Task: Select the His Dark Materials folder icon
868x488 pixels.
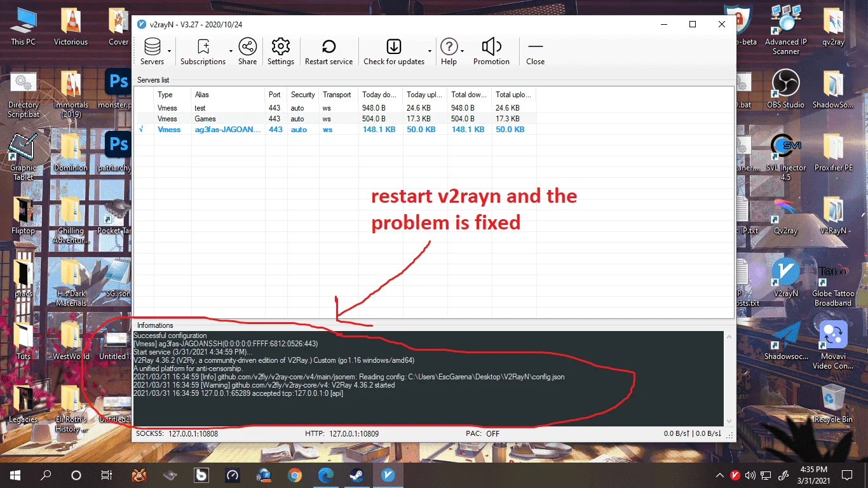Action: pyautogui.click(x=71, y=283)
